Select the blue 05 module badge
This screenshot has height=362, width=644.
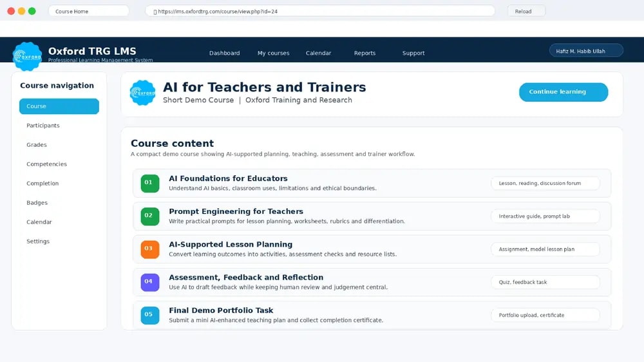pos(150,315)
